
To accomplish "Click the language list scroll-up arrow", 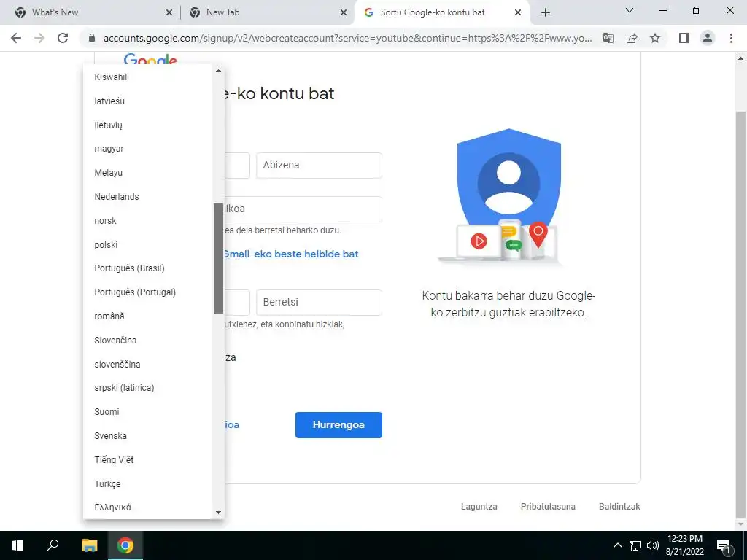I will pos(218,71).
